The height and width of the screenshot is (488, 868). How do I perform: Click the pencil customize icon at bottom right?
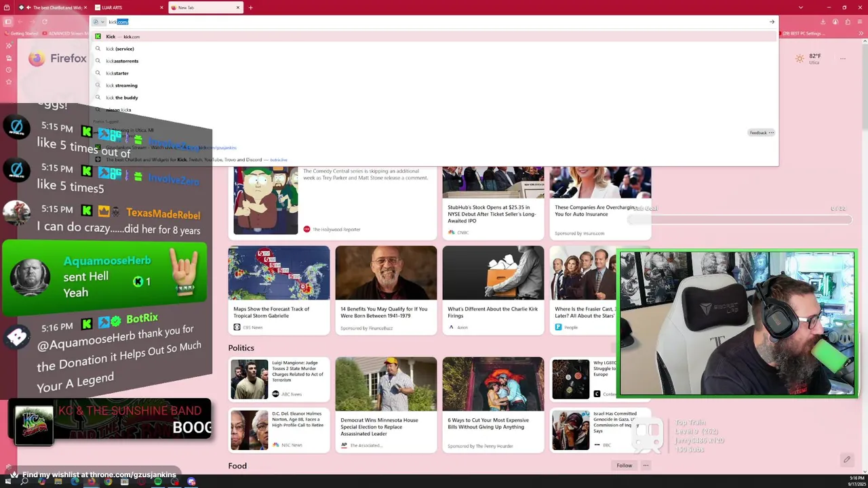click(847, 460)
